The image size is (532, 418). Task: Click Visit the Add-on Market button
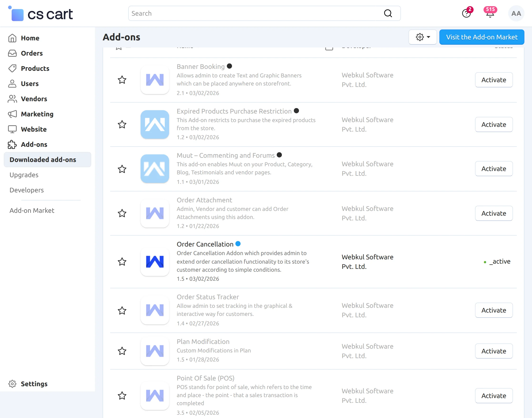coord(482,37)
